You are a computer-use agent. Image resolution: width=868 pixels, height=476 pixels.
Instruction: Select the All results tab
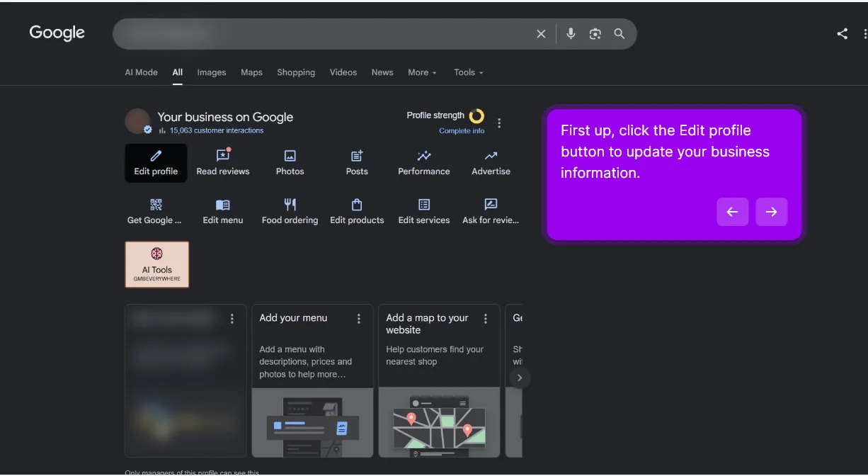[178, 72]
